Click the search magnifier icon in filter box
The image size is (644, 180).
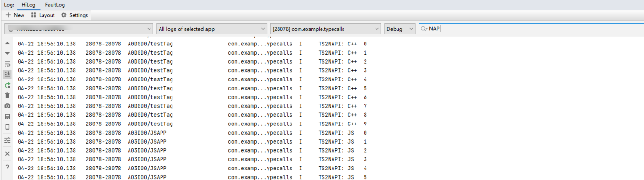[424, 29]
